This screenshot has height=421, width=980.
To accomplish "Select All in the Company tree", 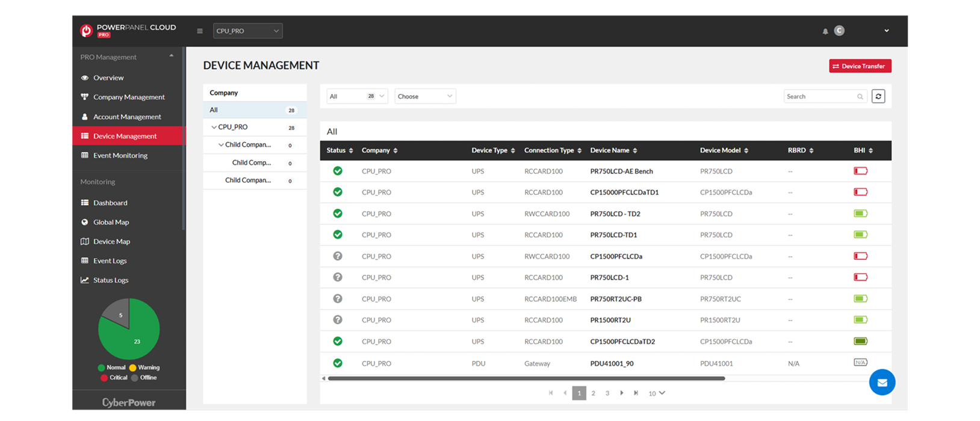I will [x=255, y=110].
